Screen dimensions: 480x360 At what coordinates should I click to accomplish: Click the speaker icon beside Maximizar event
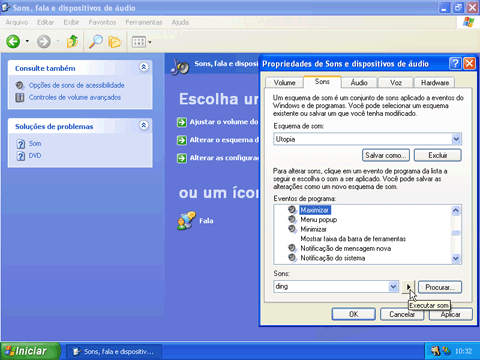coord(292,210)
